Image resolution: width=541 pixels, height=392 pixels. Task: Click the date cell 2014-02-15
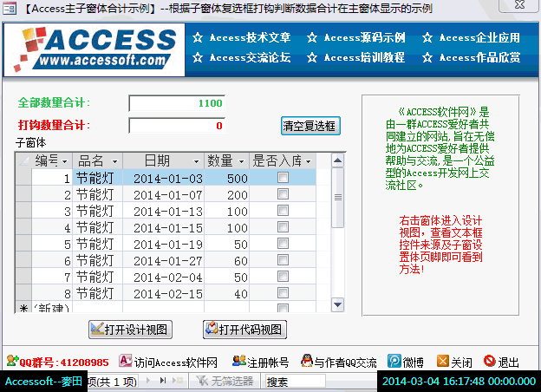point(164,294)
